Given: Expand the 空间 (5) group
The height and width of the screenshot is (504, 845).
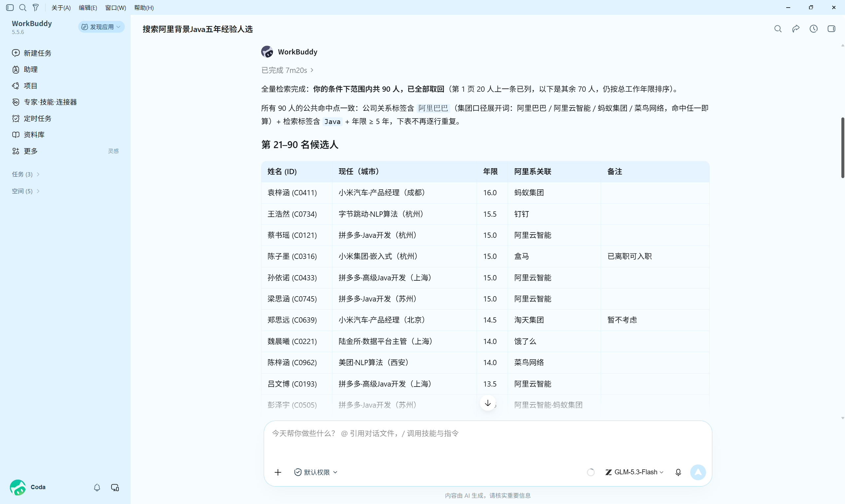Looking at the screenshot, I should pyautogui.click(x=26, y=191).
